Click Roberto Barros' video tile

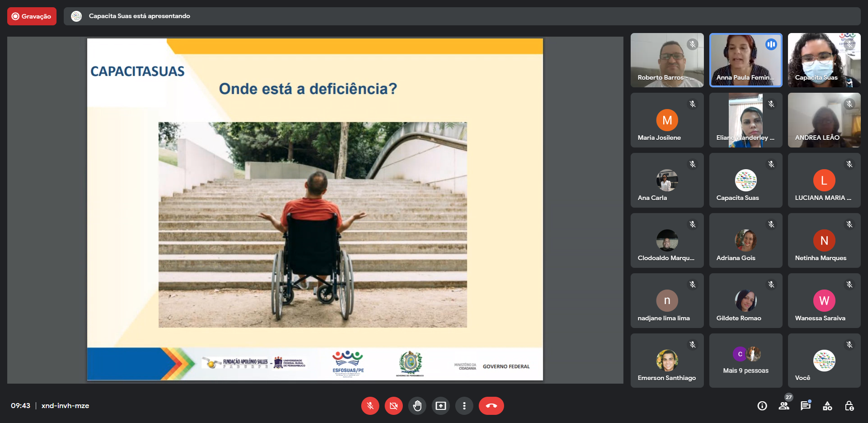(x=667, y=60)
